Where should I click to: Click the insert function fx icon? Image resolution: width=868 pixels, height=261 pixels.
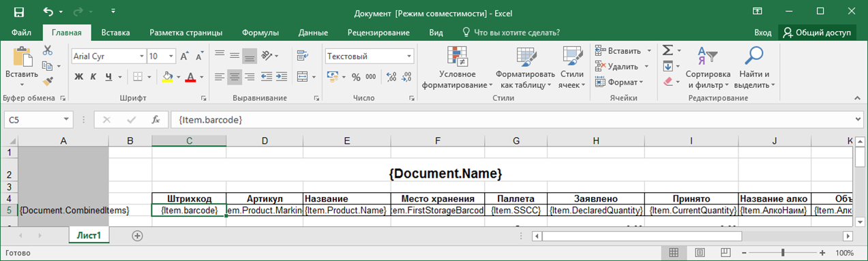[x=155, y=119]
